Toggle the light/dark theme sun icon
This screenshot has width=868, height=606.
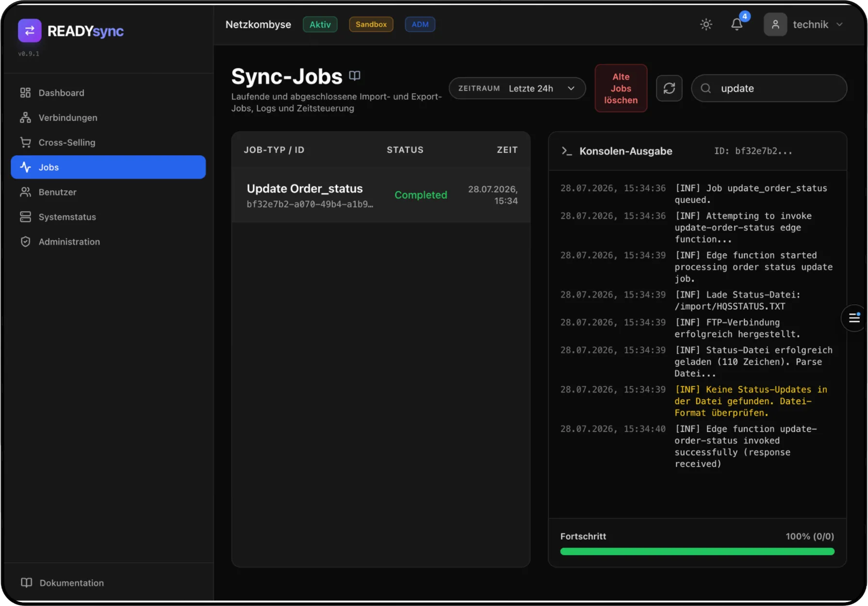(x=706, y=24)
